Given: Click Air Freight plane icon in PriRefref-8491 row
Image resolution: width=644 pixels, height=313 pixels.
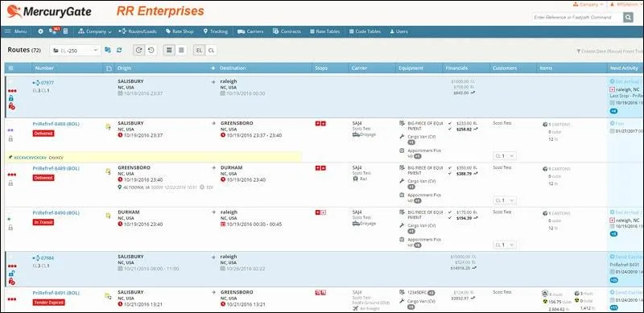Looking at the screenshot, I should (x=356, y=307).
